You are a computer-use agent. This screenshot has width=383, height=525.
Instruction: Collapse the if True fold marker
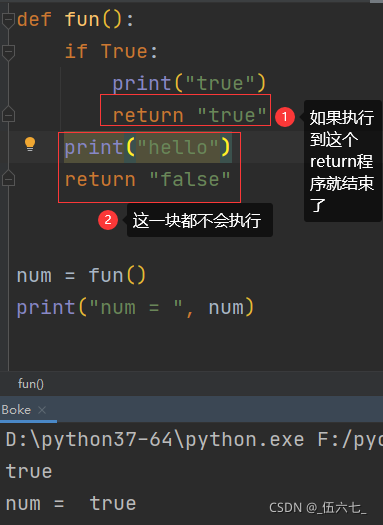point(8,52)
